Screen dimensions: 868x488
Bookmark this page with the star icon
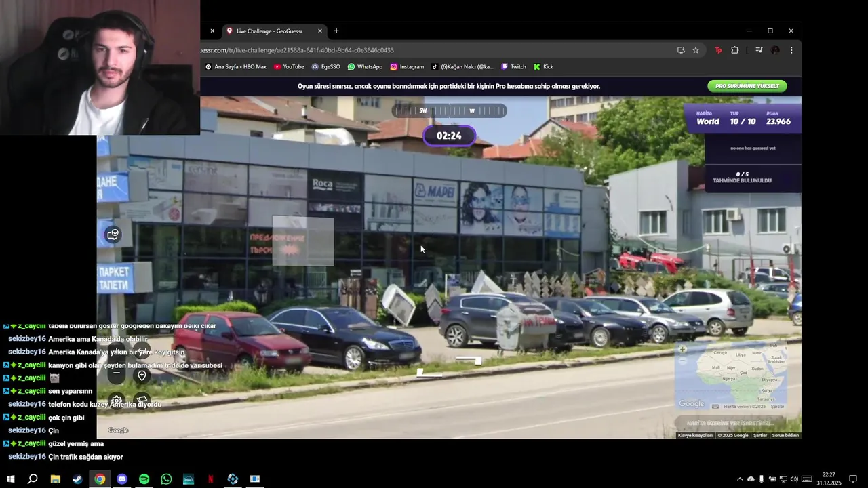(x=696, y=50)
